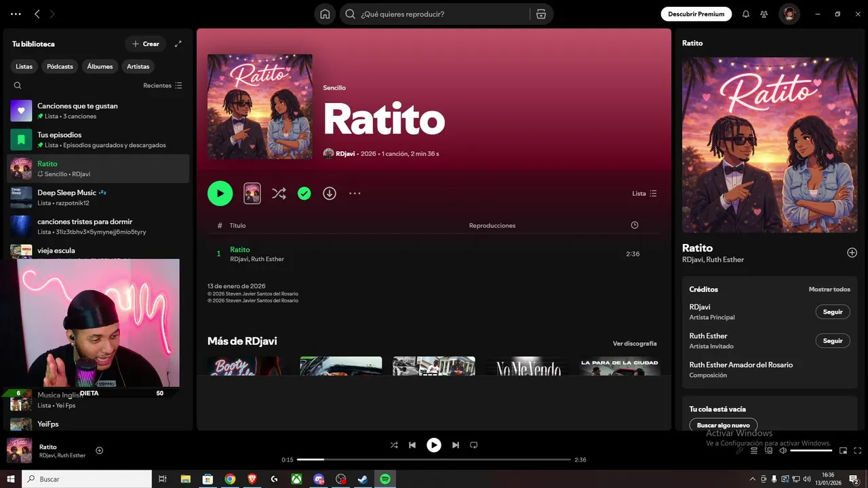Mute the Spotify volume speaker icon
The width and height of the screenshot is (868, 488).
783,450
